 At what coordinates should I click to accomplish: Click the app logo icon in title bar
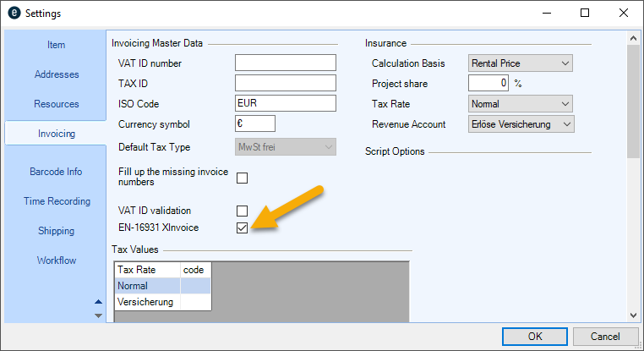click(13, 14)
